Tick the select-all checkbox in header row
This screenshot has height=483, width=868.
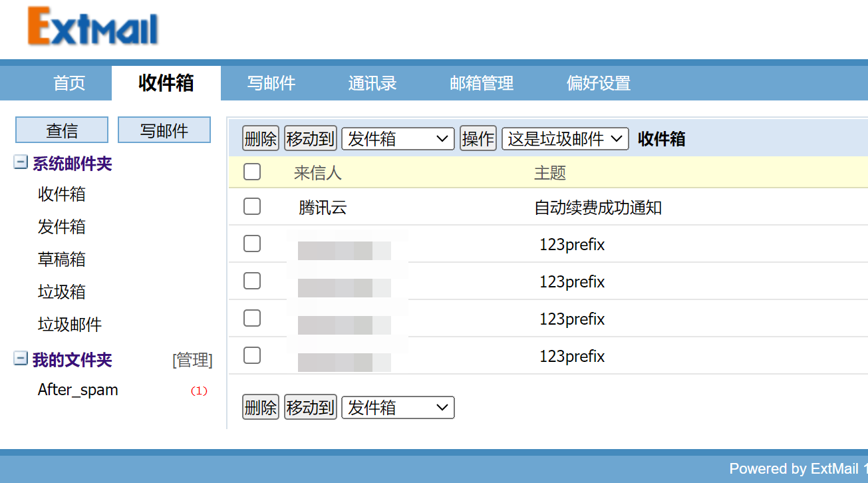click(x=252, y=172)
